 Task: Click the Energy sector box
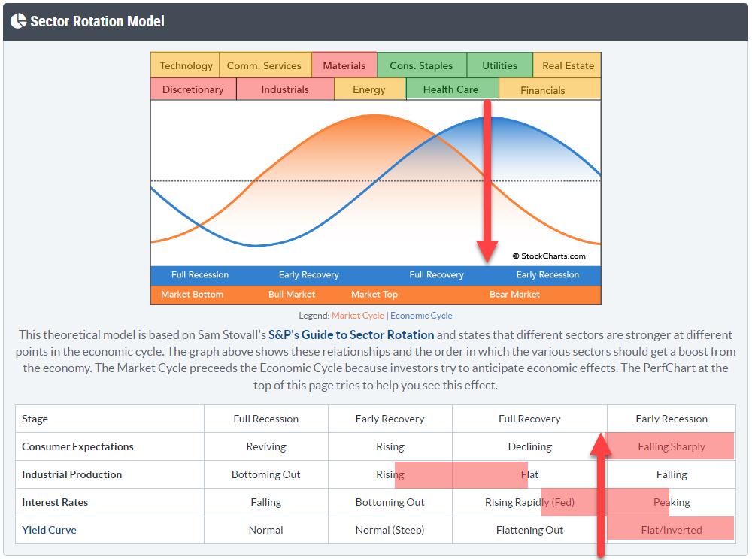(368, 89)
